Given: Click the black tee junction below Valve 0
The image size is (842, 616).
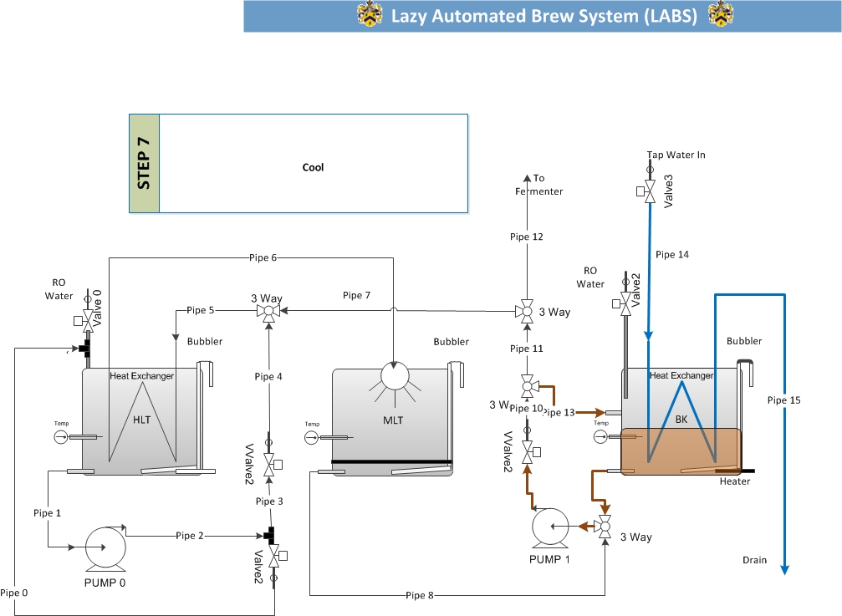Looking at the screenshot, I should (84, 349).
